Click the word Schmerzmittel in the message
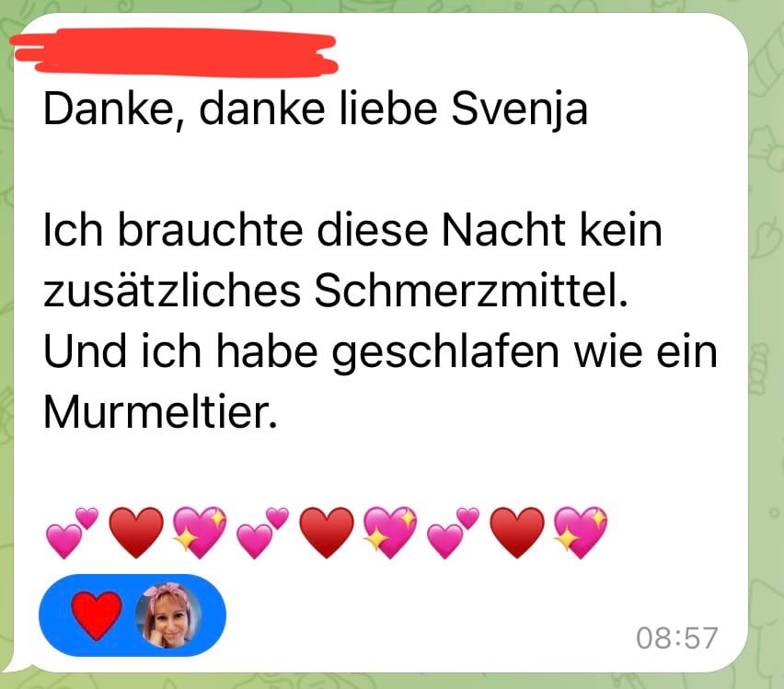The height and width of the screenshot is (689, 784). pos(470,291)
